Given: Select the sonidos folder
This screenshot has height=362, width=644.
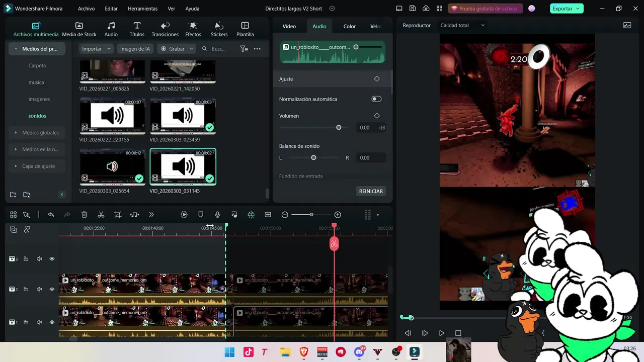Looking at the screenshot, I should click(x=37, y=116).
